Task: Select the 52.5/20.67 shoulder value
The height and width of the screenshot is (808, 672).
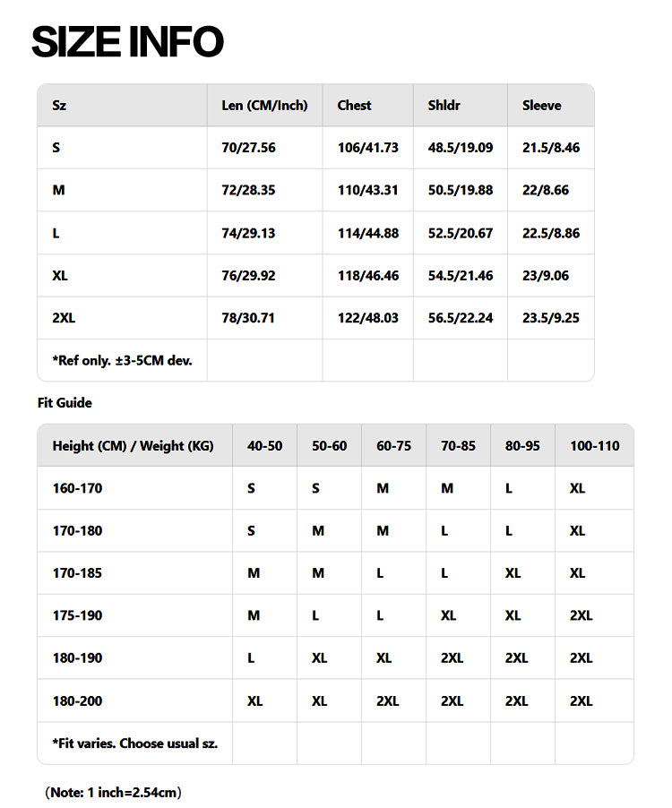Action: tap(460, 233)
